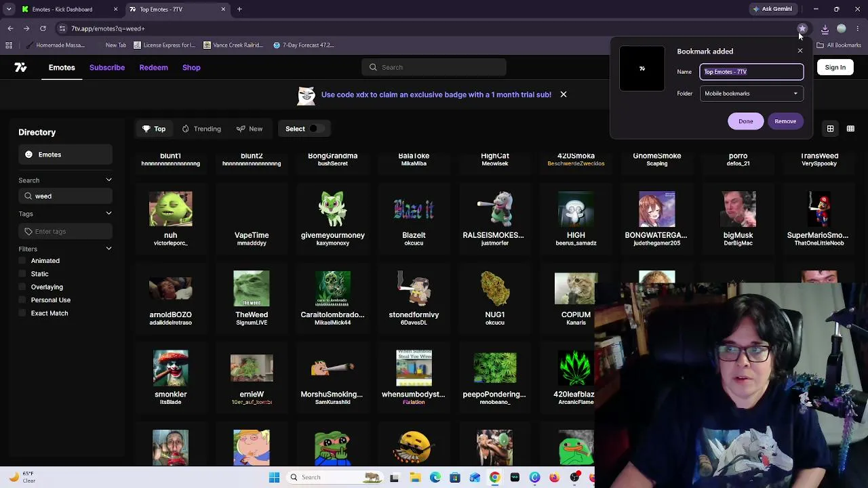Image resolution: width=868 pixels, height=488 pixels.
Task: Open the License Express bookmark
Action: point(165,45)
